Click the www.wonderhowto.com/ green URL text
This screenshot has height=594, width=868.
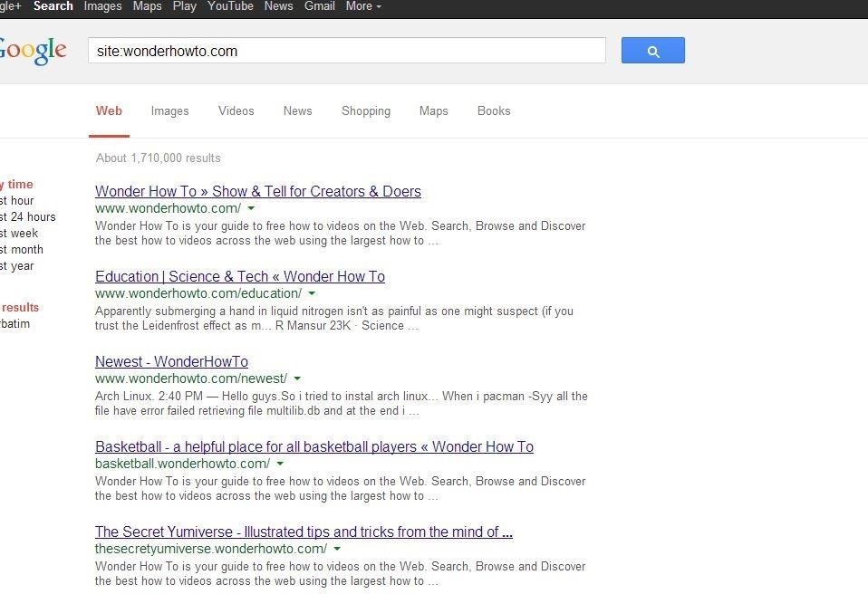[169, 208]
